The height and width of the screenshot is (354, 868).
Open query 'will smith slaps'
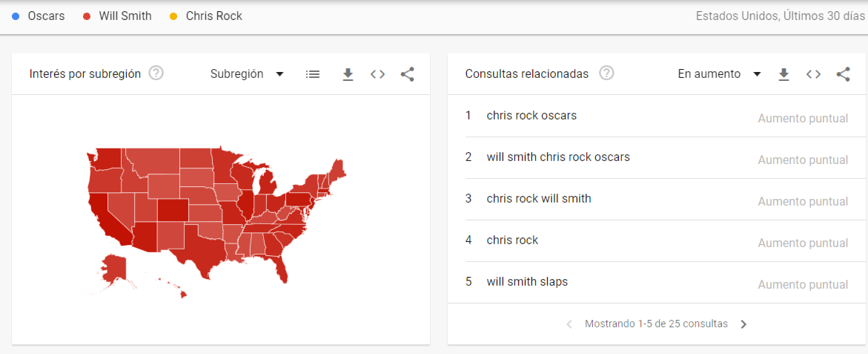(527, 282)
